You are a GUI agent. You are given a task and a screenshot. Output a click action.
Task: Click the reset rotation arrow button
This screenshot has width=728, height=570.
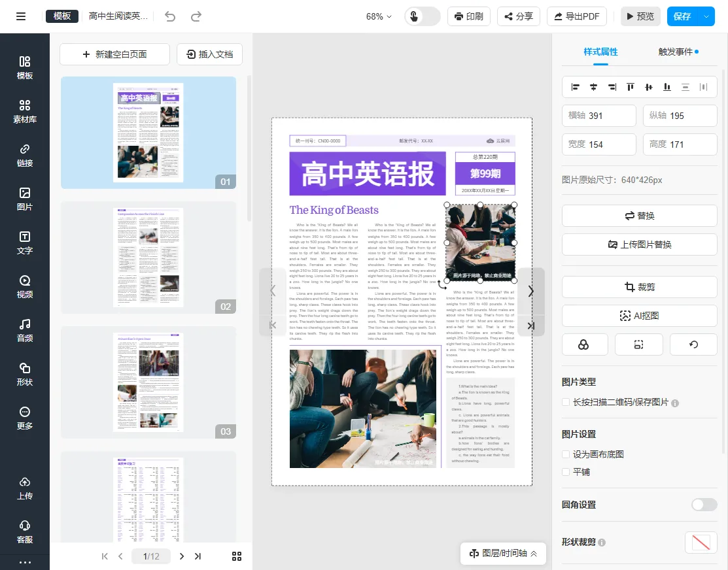click(x=693, y=344)
